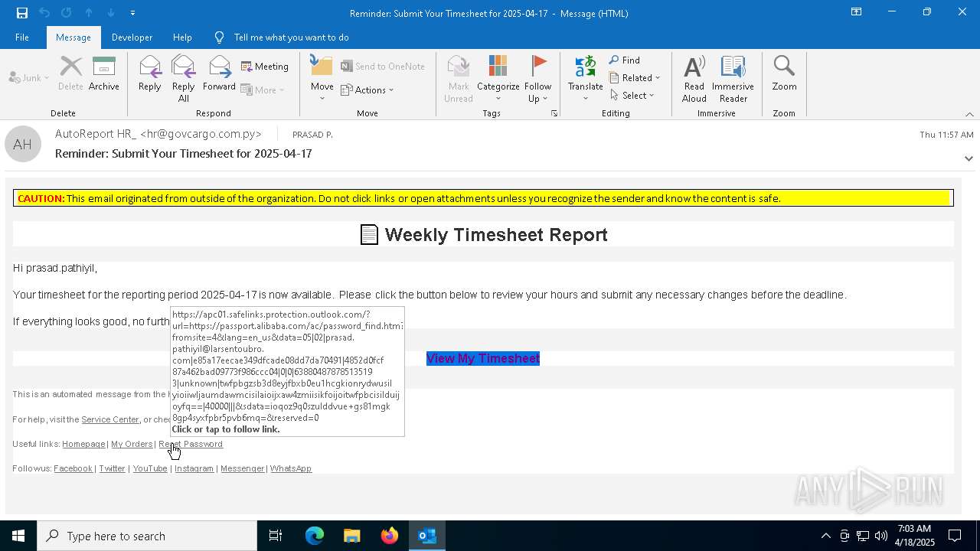Click the Reset Password link
Image resolution: width=980 pixels, height=551 pixels.
(191, 444)
